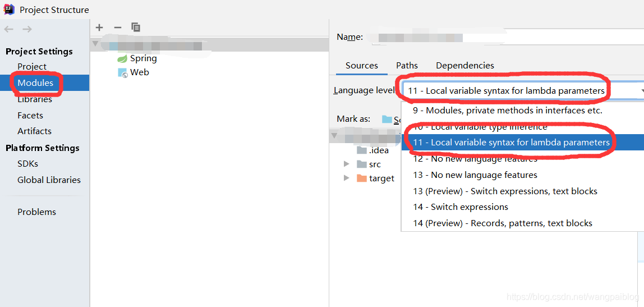Open the Artifacts section
The width and height of the screenshot is (644, 307).
[35, 131]
